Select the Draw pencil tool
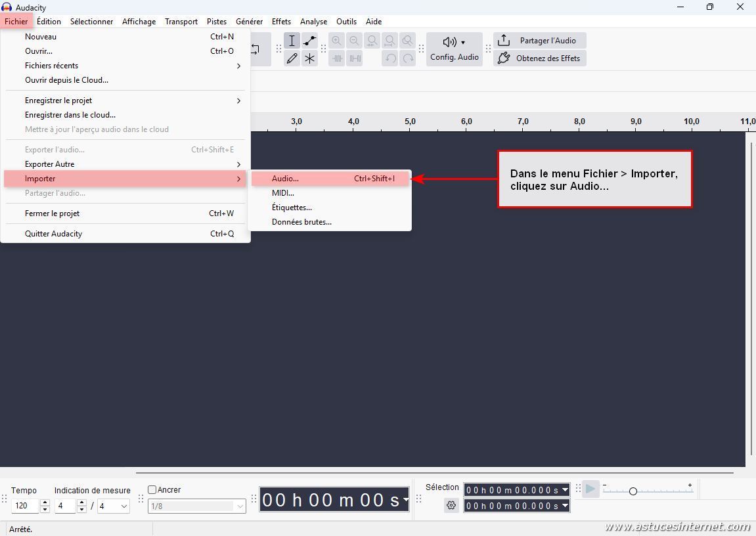The height and width of the screenshot is (536, 756). coord(292,58)
